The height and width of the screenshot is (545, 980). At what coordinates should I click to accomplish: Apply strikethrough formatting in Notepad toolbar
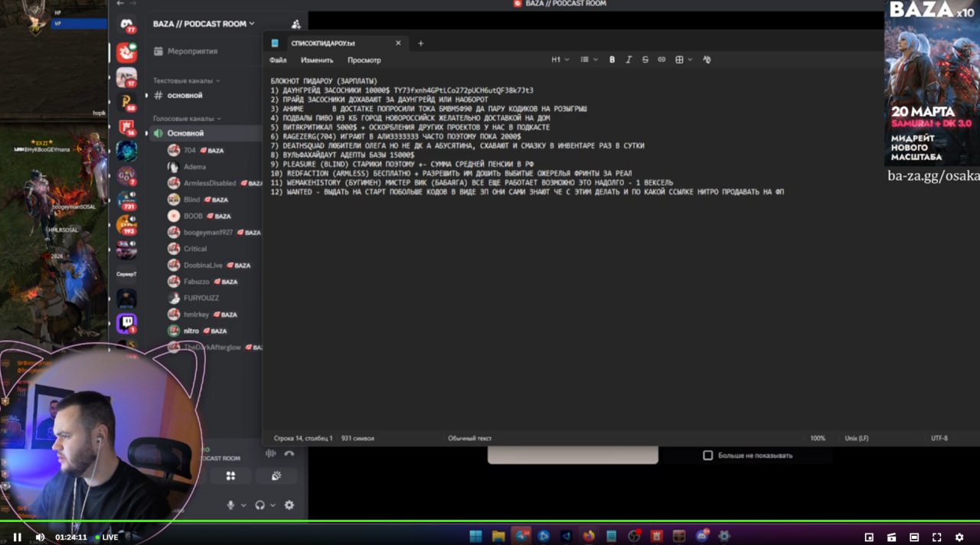[645, 60]
